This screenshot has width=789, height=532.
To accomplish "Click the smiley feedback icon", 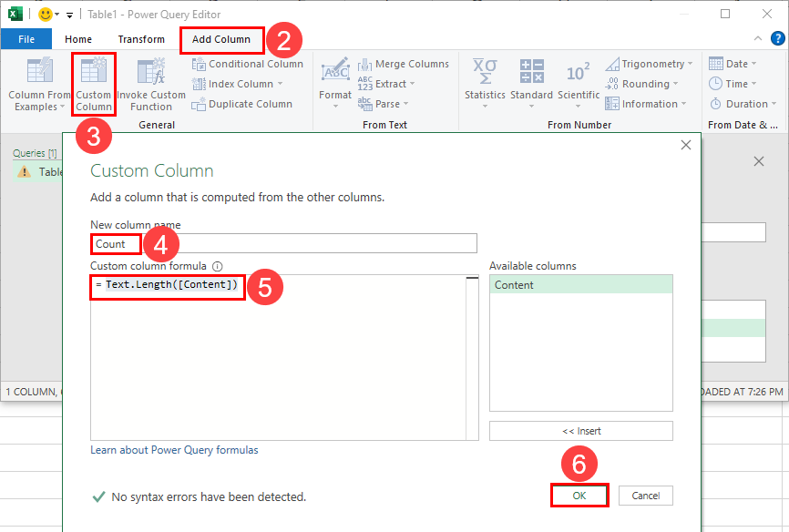I will tap(46, 15).
